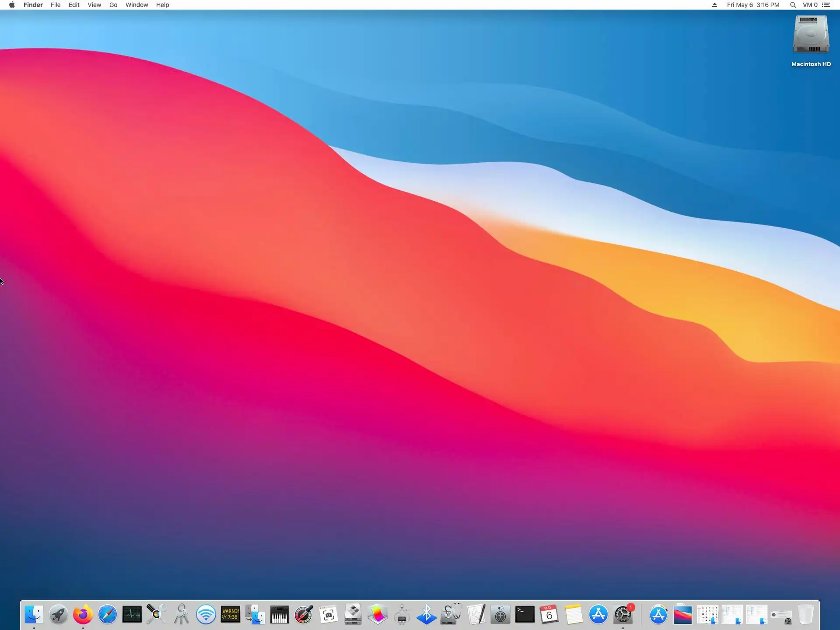The height and width of the screenshot is (630, 840).
Task: Open the Window menu
Action: [x=136, y=5]
